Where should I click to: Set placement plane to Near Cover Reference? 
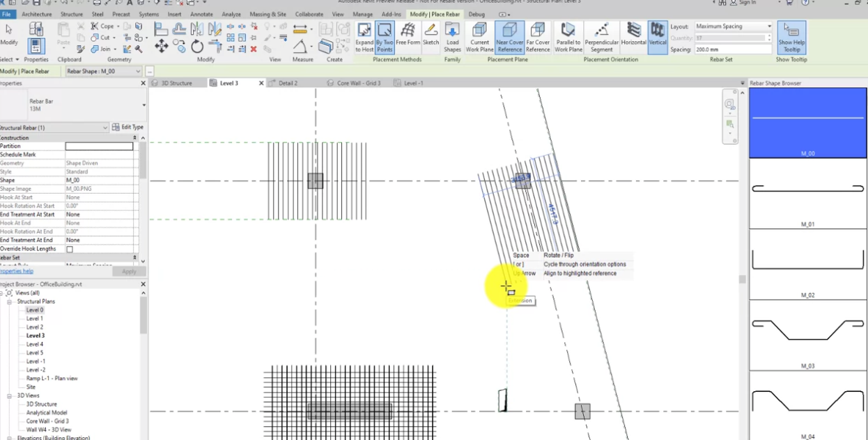coord(509,38)
